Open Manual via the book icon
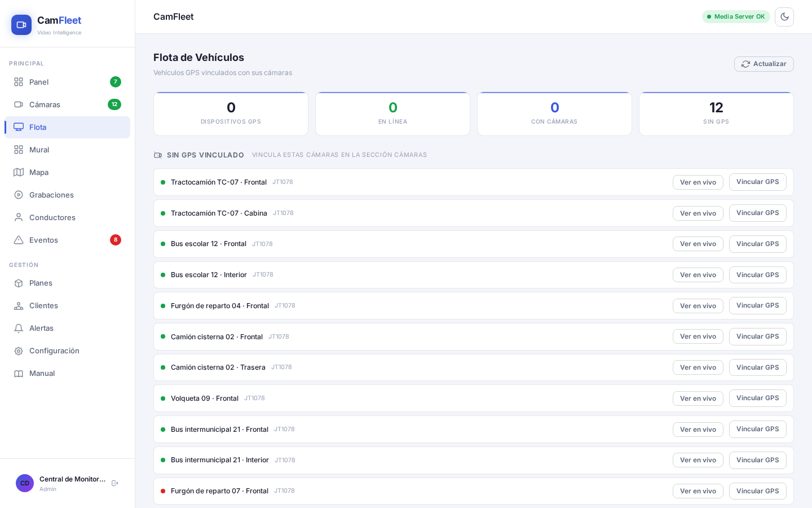Screen dimensions: 812x508 coord(19,373)
